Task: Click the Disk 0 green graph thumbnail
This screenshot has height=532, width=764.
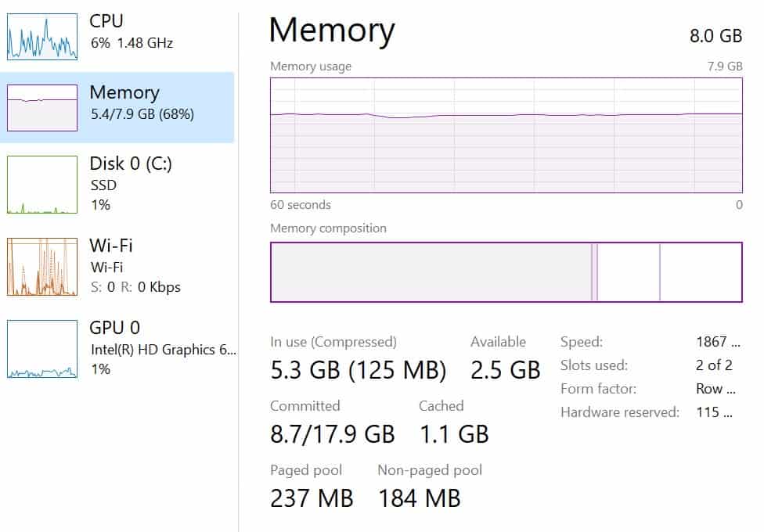Action: (x=42, y=185)
